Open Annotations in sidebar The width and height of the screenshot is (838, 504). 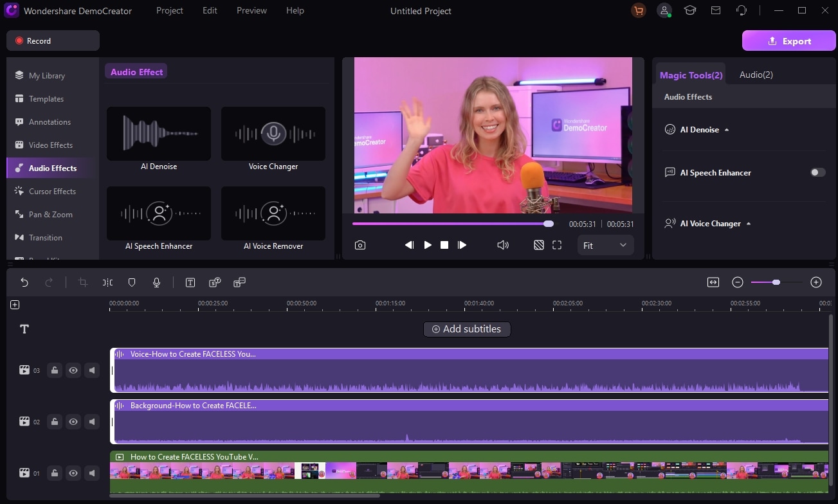point(52,122)
